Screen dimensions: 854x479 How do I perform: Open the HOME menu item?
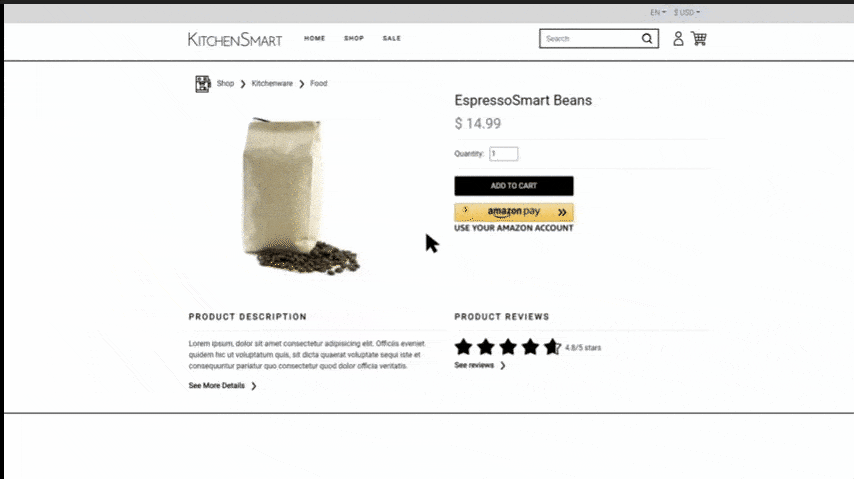pos(314,38)
